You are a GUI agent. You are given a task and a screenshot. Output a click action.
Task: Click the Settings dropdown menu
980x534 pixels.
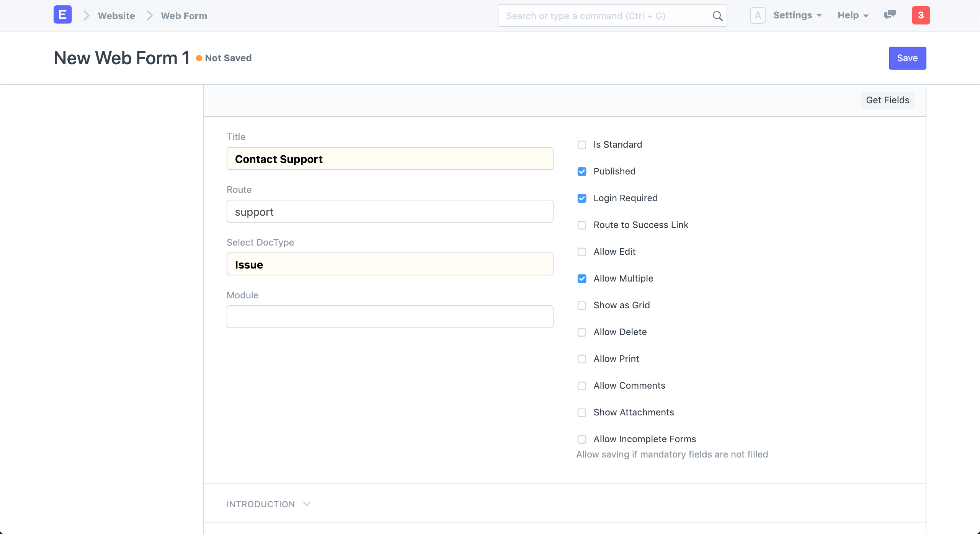797,15
